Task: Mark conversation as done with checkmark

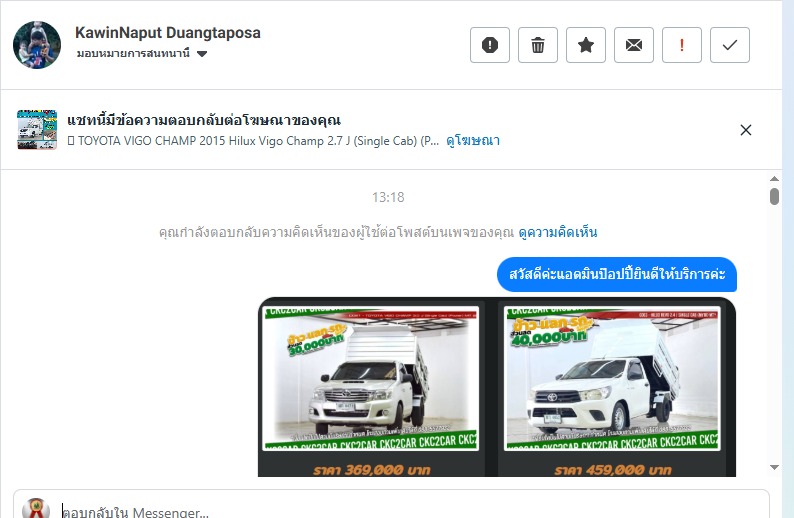Action: (730, 45)
